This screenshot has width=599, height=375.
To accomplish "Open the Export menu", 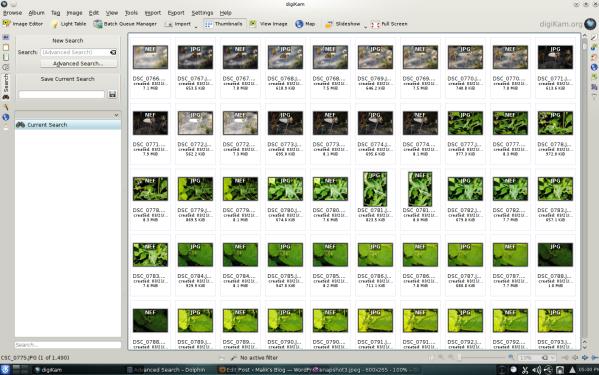I will [176, 13].
